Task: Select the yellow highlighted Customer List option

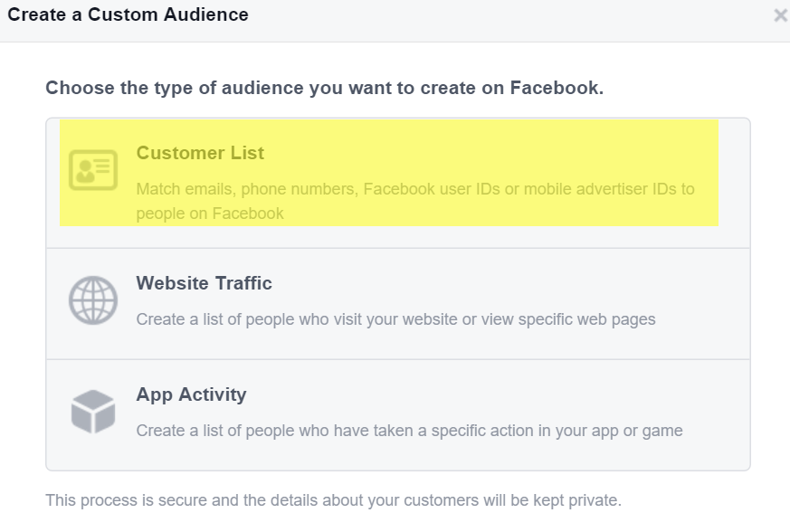Action: (389, 173)
